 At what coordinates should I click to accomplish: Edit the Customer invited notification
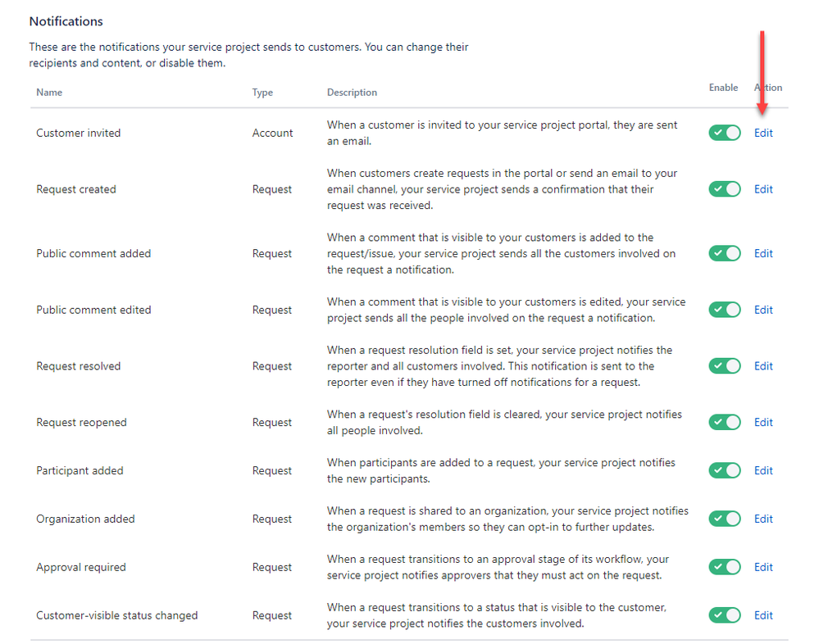[x=763, y=133]
